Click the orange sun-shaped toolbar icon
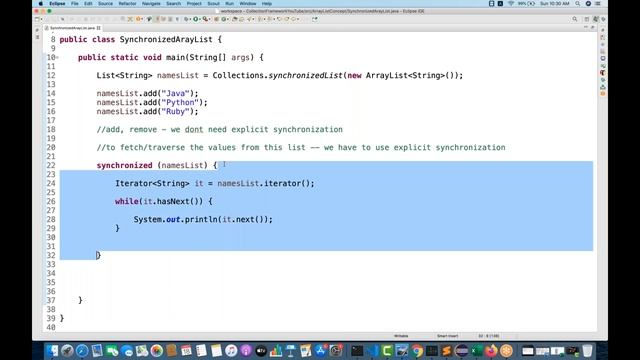The image size is (640, 360). pyautogui.click(x=138, y=19)
